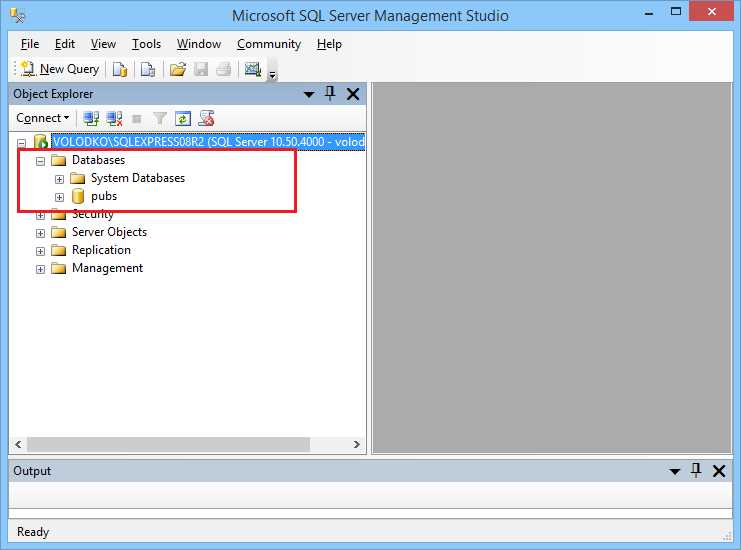Click Object Explorer scroll left arrow

(x=18, y=444)
